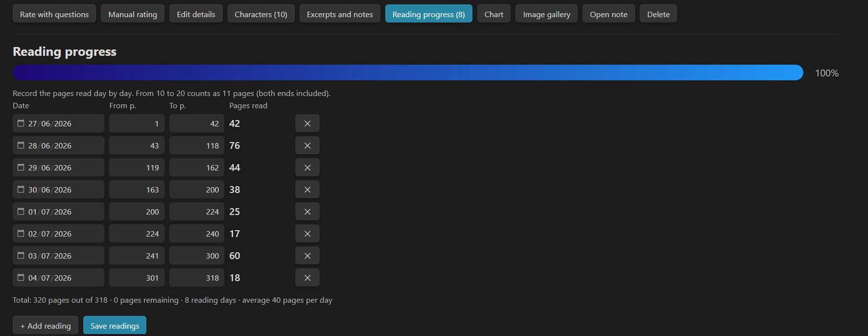Viewport: 868px width, 336px height.
Task: Click the date text 29/06/2026
Action: (x=50, y=168)
